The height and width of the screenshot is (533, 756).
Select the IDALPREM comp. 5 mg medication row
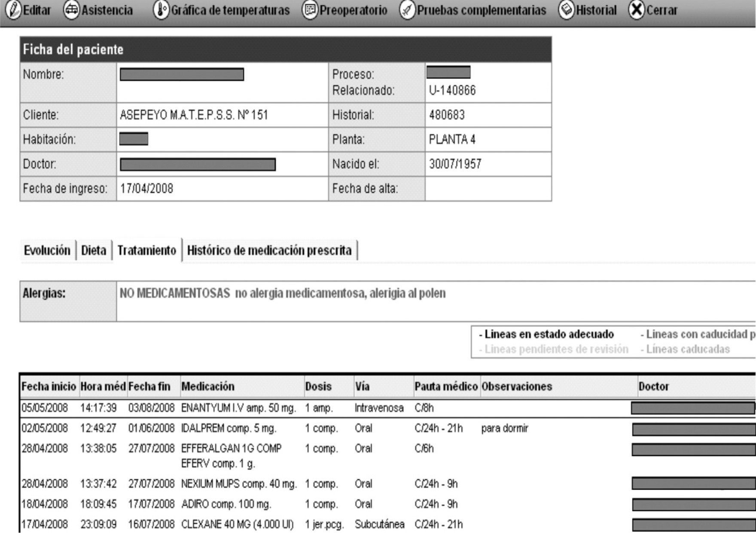click(x=229, y=429)
